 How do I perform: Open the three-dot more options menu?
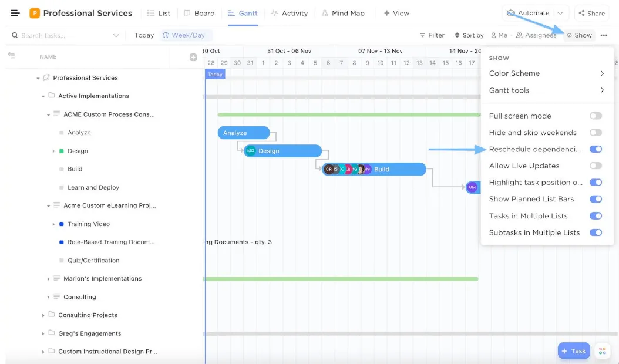click(604, 35)
